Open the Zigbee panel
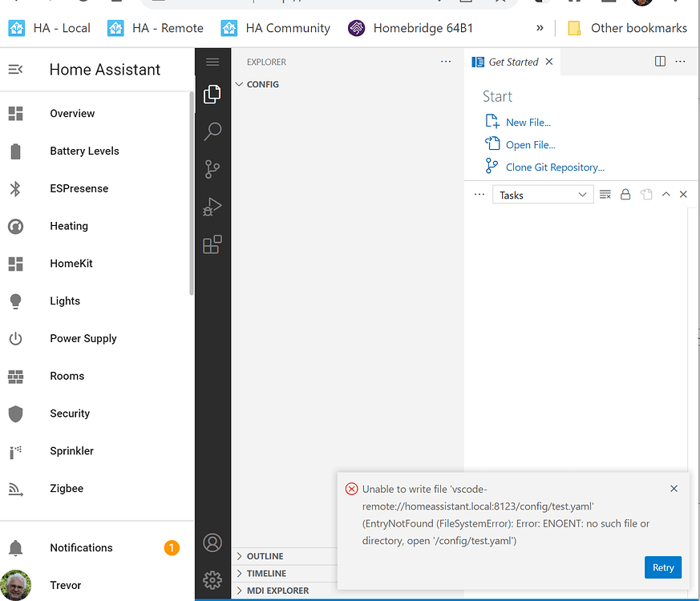Screen dimensions: 700x601 click(97, 488)
